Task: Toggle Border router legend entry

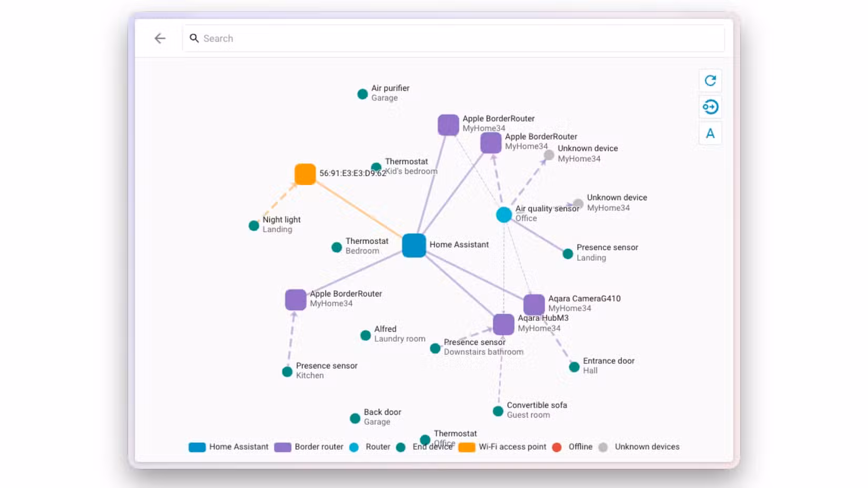Action: point(309,447)
